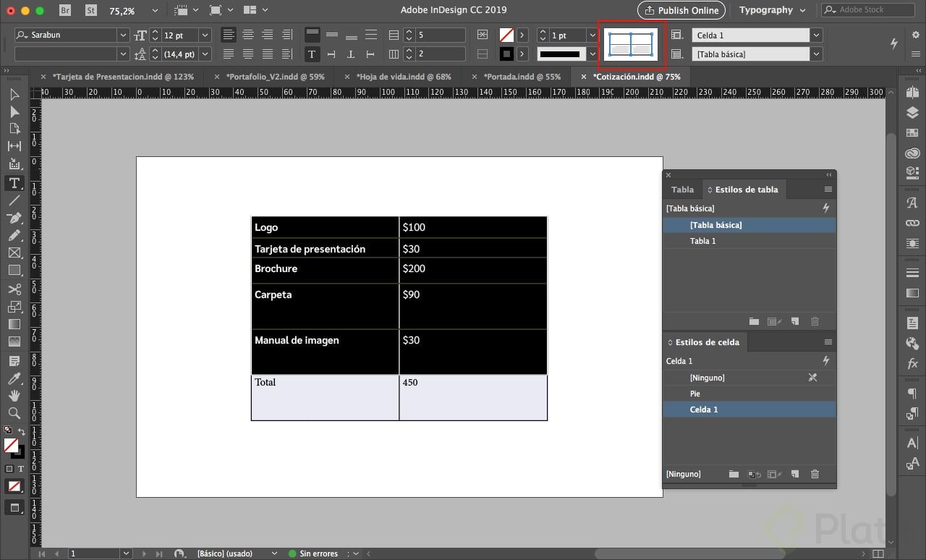Create new table style icon
Image resolution: width=926 pixels, height=560 pixels.
point(794,321)
